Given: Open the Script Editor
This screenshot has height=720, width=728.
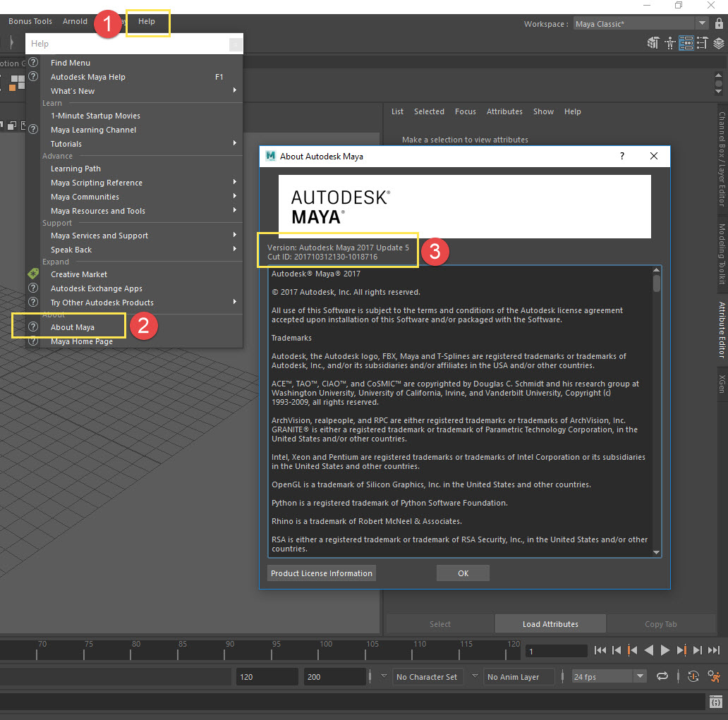Looking at the screenshot, I should pyautogui.click(x=716, y=702).
